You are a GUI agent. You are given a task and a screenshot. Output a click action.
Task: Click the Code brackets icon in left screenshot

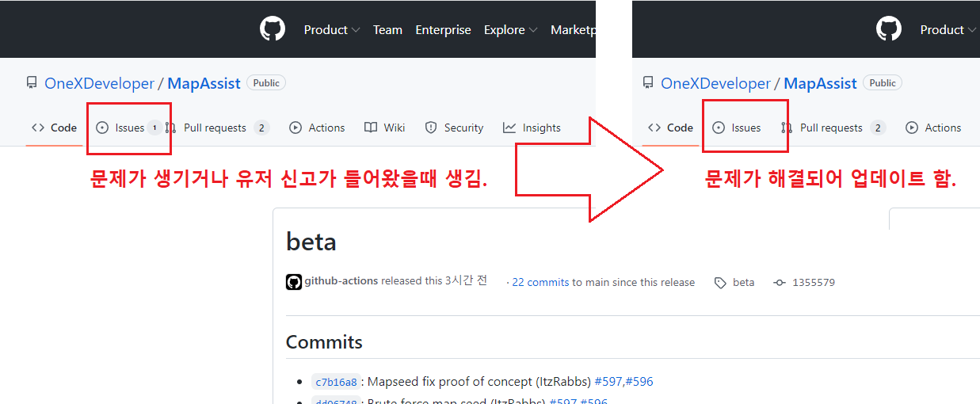pyautogui.click(x=37, y=128)
